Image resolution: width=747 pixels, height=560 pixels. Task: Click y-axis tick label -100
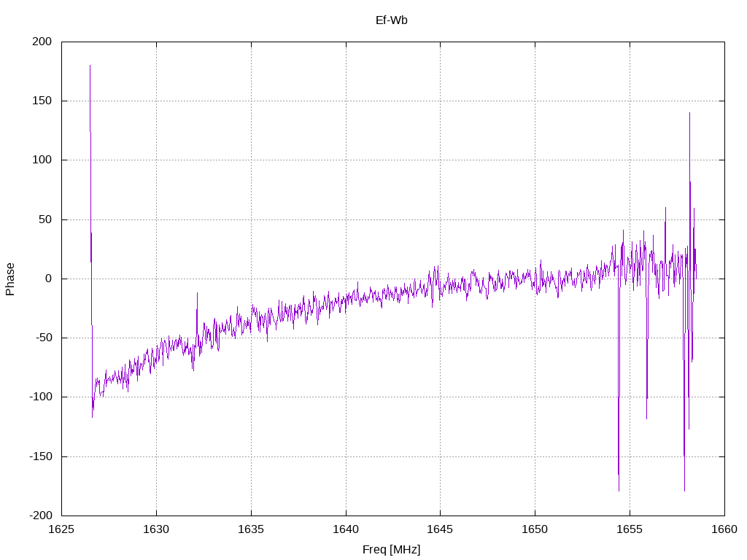point(40,397)
